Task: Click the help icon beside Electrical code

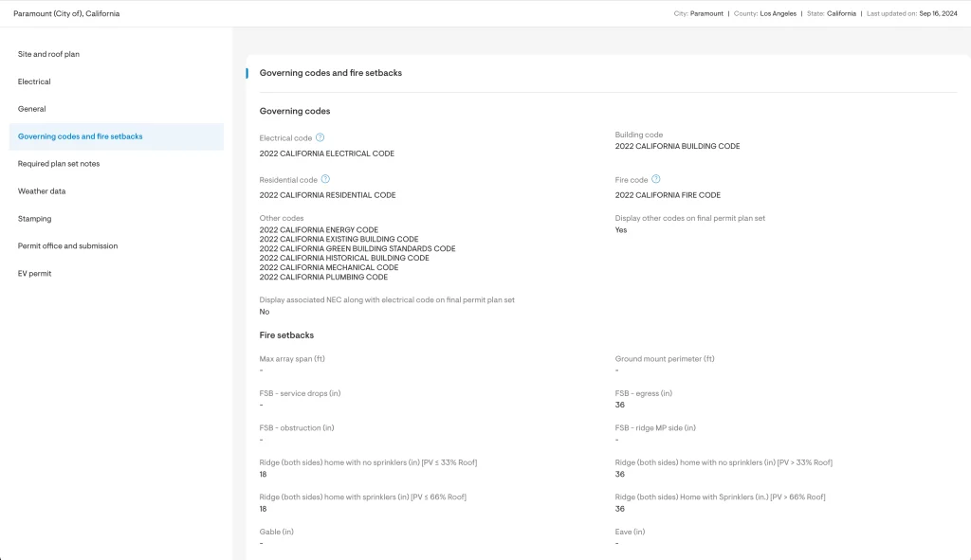Action: pos(321,137)
